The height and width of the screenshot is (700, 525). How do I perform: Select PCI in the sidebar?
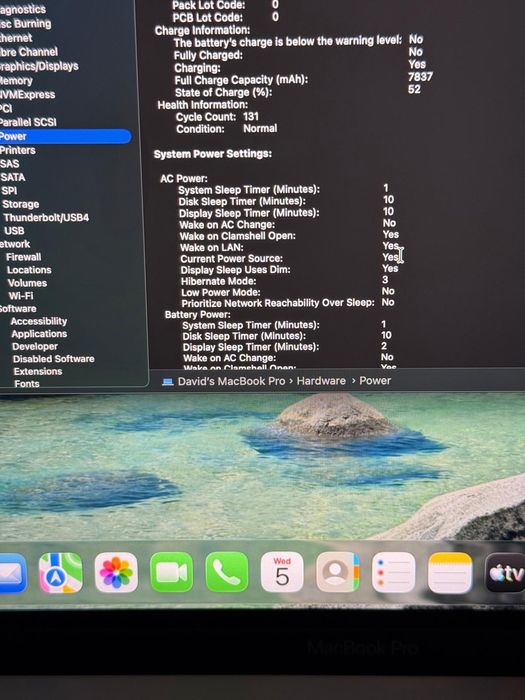tap(6, 108)
